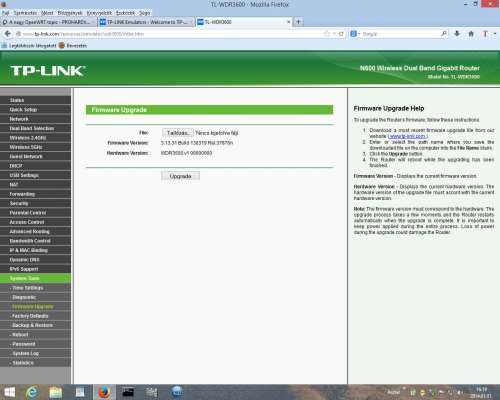
Task: Open DHCP in the sidebar
Action: tap(35, 166)
